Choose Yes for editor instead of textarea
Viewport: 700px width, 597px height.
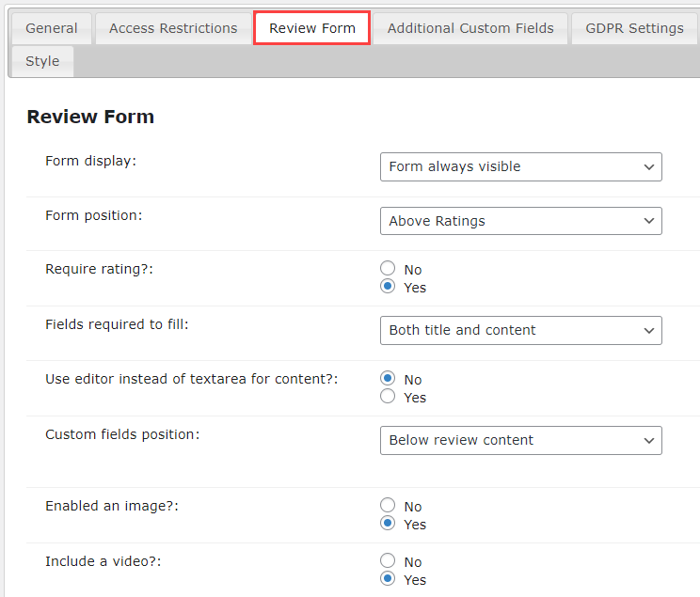(388, 396)
